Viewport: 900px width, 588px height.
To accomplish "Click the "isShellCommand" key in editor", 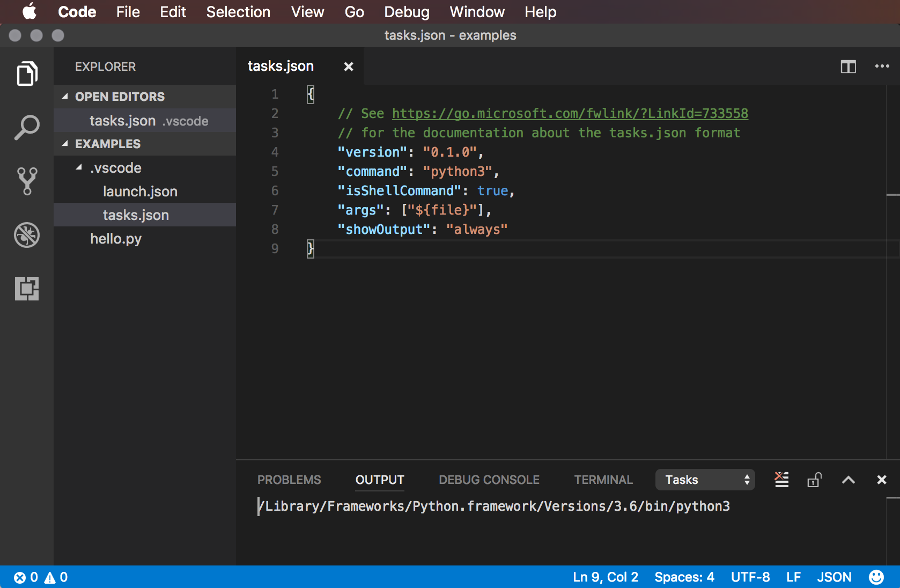I will (x=399, y=191).
